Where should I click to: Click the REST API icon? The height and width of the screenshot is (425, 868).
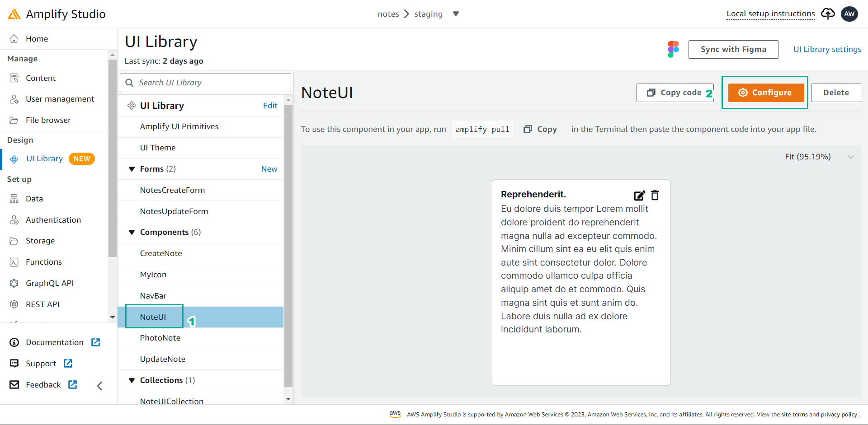tap(14, 304)
